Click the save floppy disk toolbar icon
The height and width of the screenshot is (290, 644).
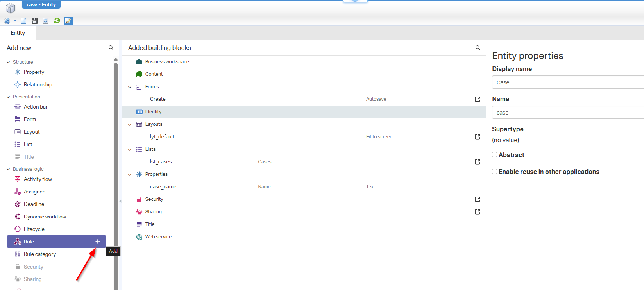tap(34, 21)
